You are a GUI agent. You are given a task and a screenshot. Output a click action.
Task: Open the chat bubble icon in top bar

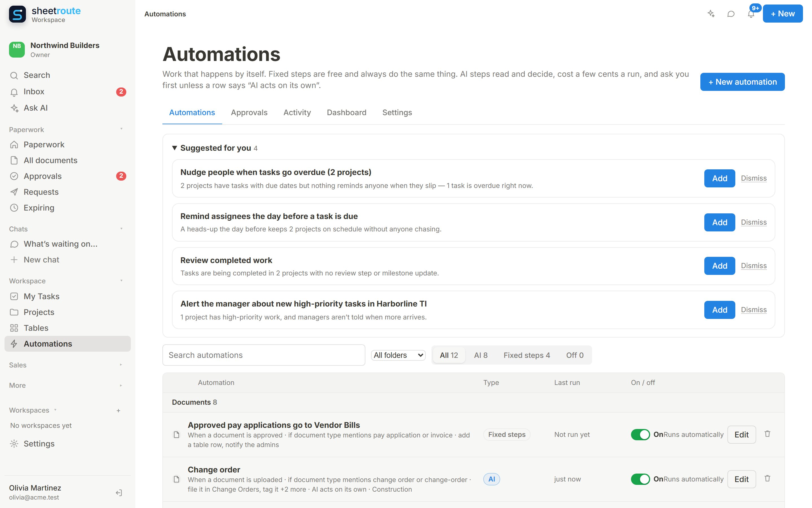tap(731, 14)
